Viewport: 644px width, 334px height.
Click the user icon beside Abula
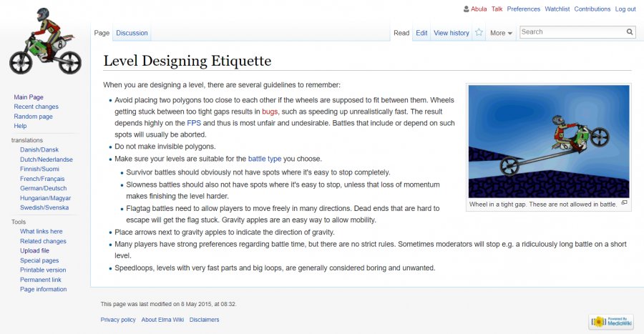point(467,9)
